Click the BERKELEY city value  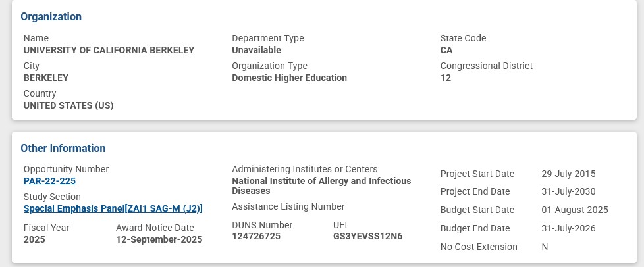46,78
